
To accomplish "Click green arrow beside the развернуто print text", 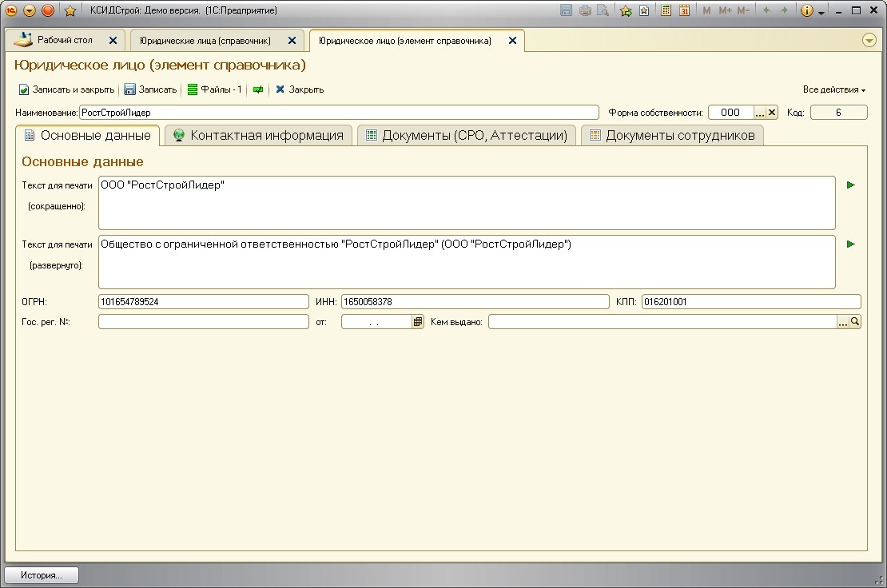I will point(850,244).
